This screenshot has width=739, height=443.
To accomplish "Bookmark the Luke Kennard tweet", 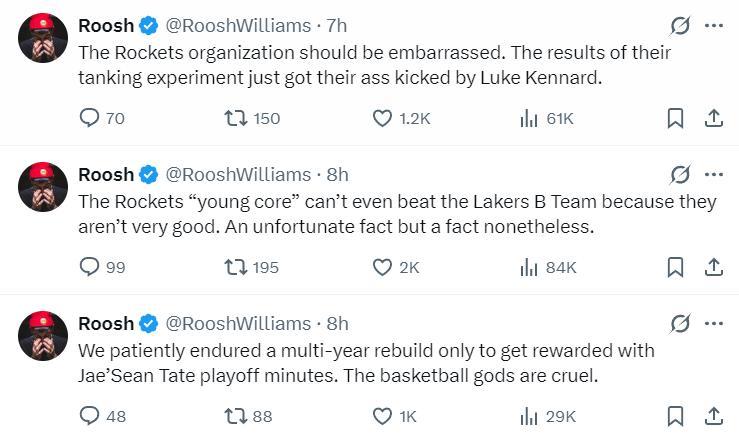I will click(675, 118).
